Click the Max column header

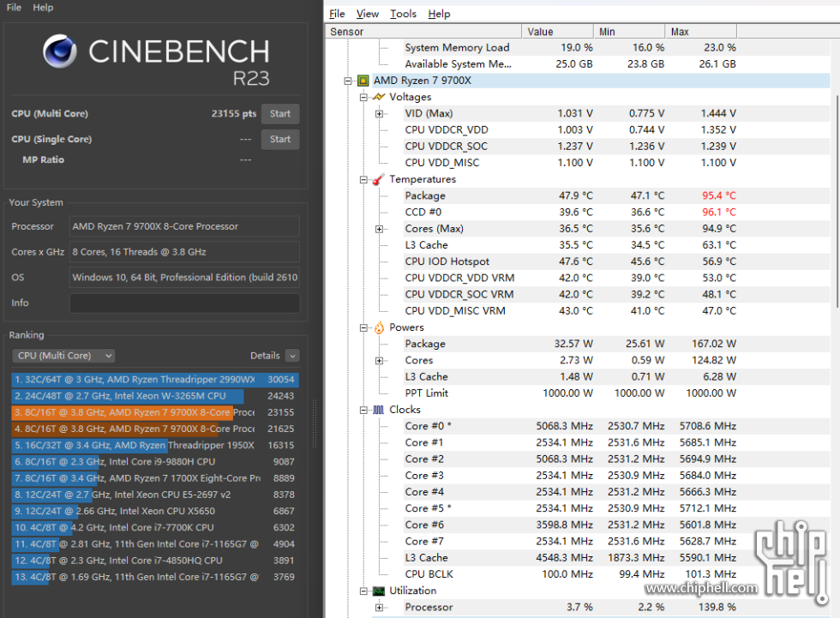tap(701, 32)
